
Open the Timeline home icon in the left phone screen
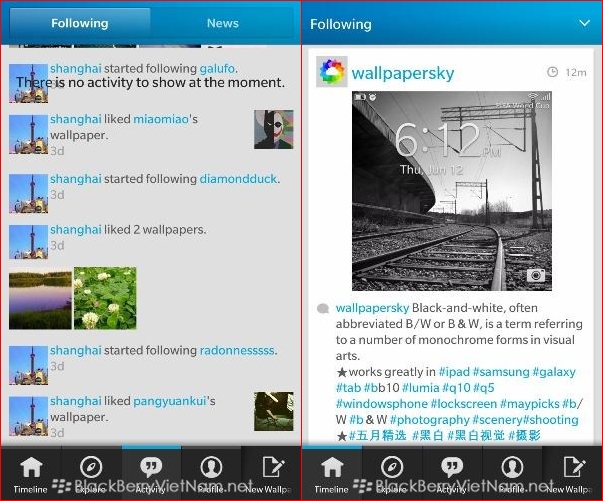pyautogui.click(x=31, y=470)
